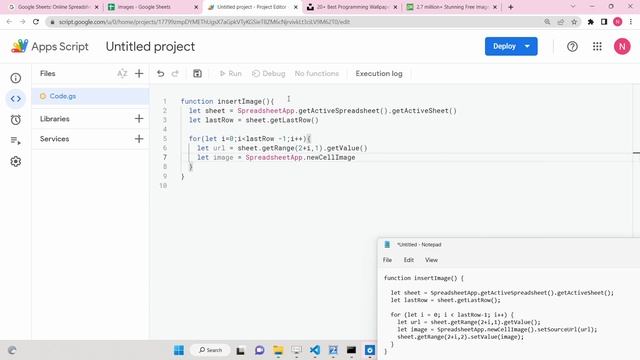This screenshot has height=360, width=640.
Task: Undo the last edit in editor
Action: [x=160, y=73]
